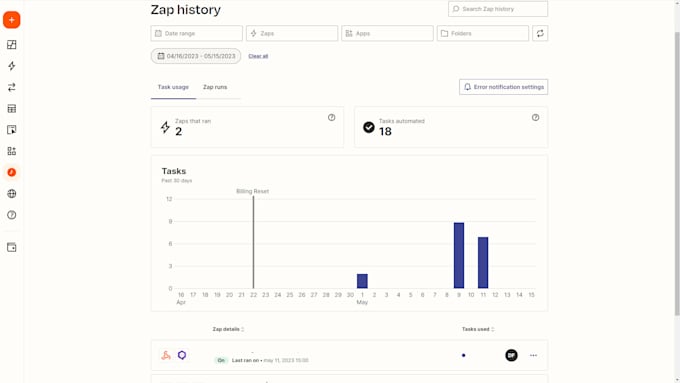Viewport: 680px width, 383px height.
Task: Switch to the Zap runs tab
Action: [x=215, y=87]
